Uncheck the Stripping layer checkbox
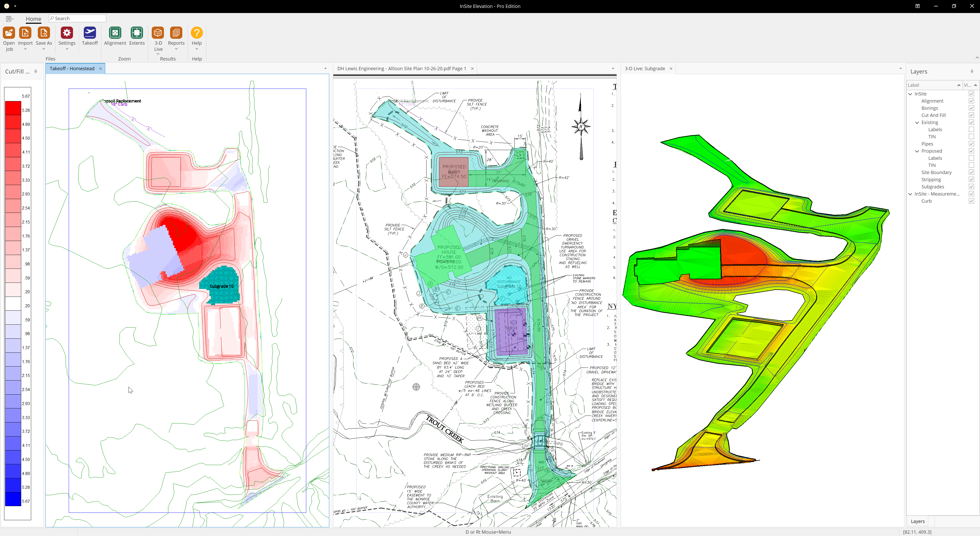The width and height of the screenshot is (980, 536). tap(971, 179)
